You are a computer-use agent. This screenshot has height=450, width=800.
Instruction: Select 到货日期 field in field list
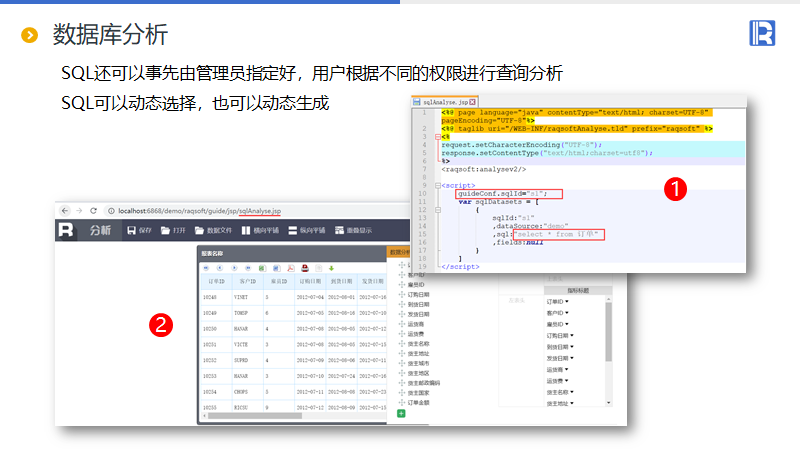pos(418,304)
